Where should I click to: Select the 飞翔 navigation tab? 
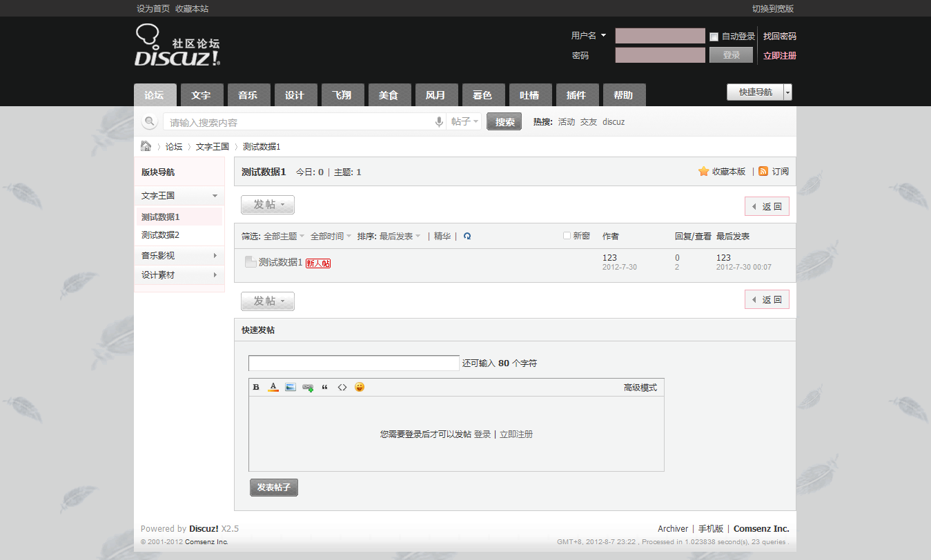pyautogui.click(x=342, y=95)
